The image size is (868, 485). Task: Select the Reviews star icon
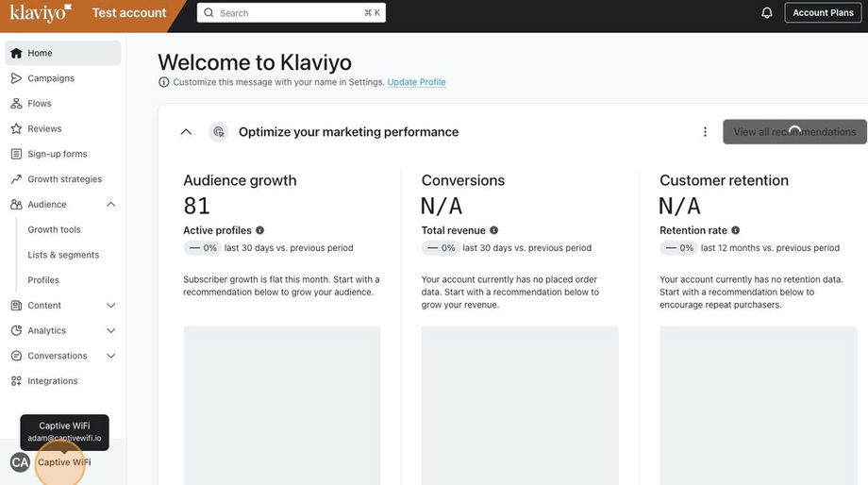pos(16,129)
